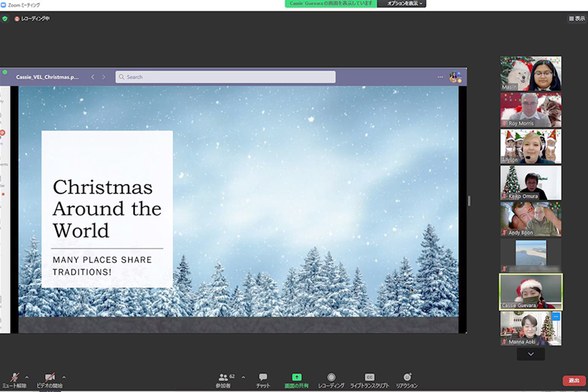This screenshot has width=588, height=392.
Task: Click the recording in progress indicator
Action: point(32,18)
